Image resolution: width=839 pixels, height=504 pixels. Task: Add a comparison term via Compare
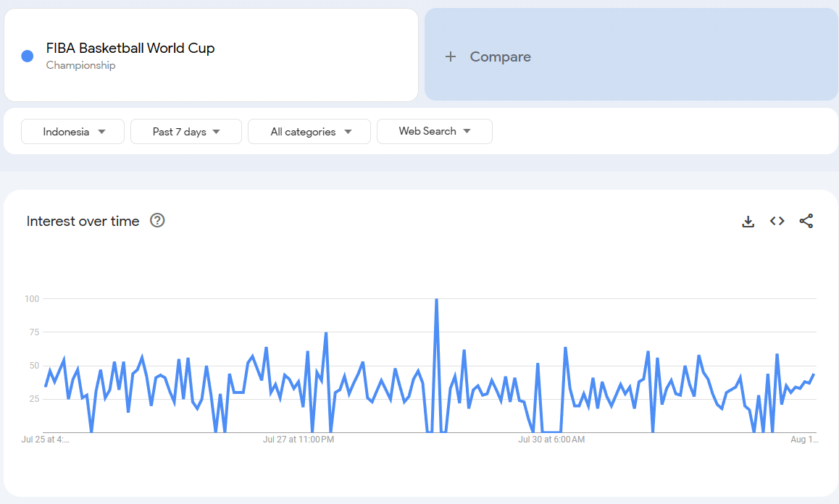click(631, 54)
